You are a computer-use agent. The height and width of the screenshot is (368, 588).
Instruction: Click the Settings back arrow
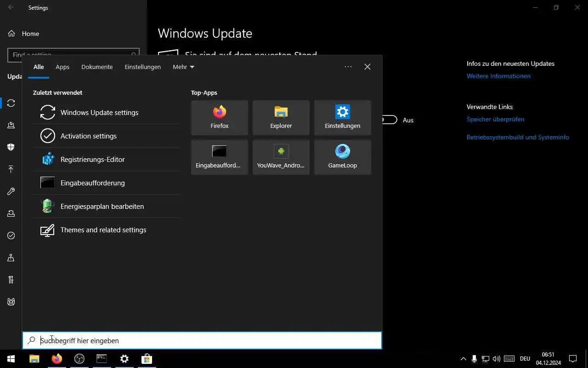[x=11, y=7]
